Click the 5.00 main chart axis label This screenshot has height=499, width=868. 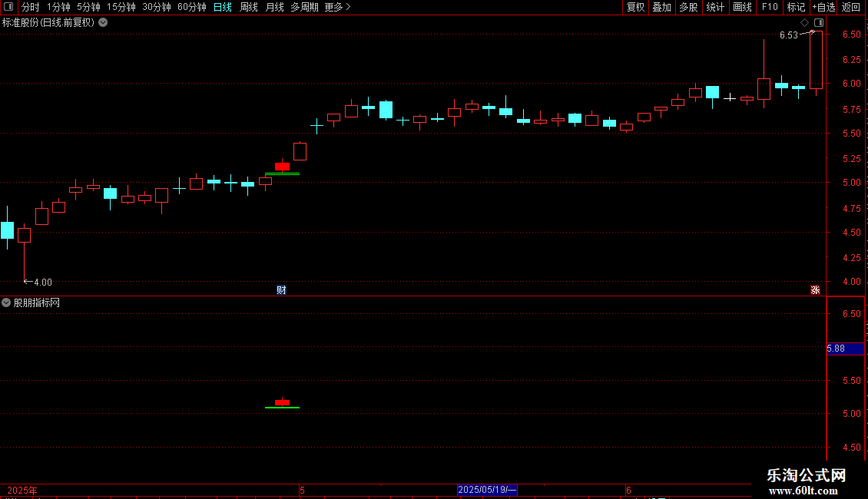coord(851,183)
